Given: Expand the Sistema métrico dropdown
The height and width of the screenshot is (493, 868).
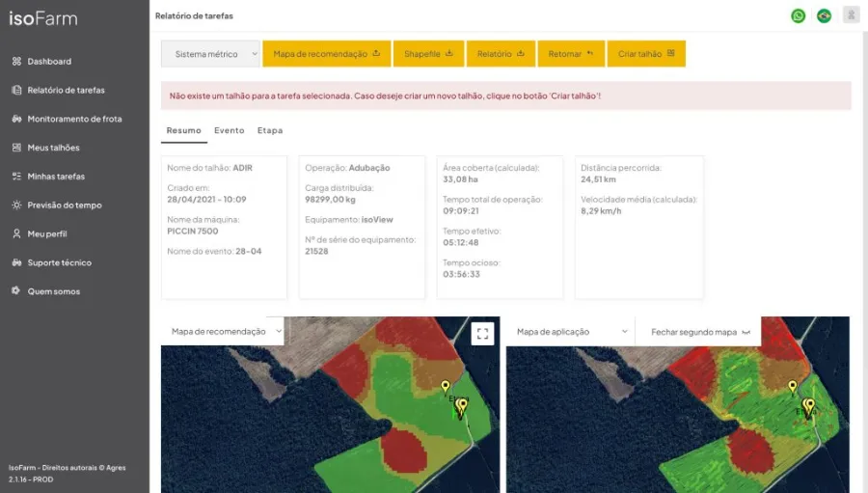Looking at the screenshot, I should (x=210, y=54).
